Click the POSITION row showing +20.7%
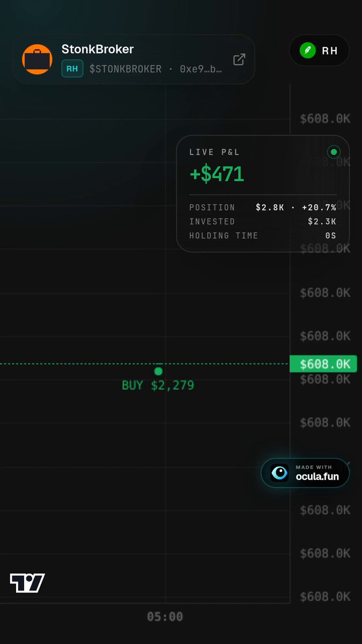This screenshot has height=644, width=362. (x=263, y=208)
